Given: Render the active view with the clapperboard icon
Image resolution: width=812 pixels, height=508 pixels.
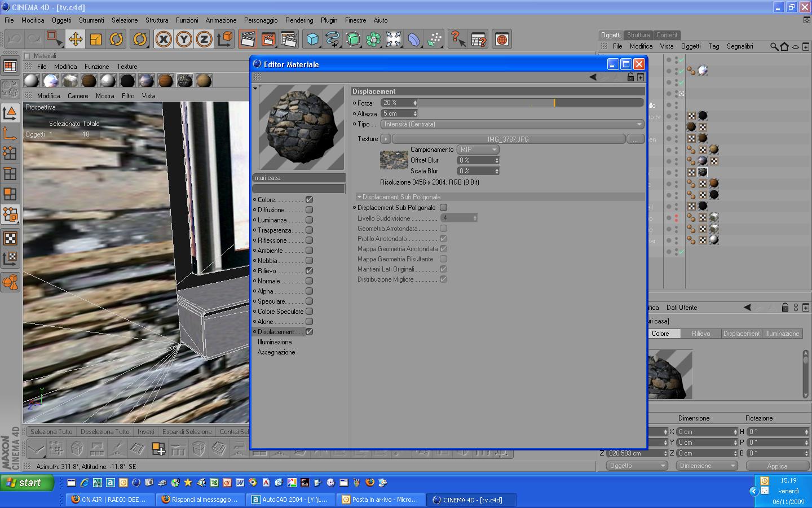Looking at the screenshot, I should 248,39.
